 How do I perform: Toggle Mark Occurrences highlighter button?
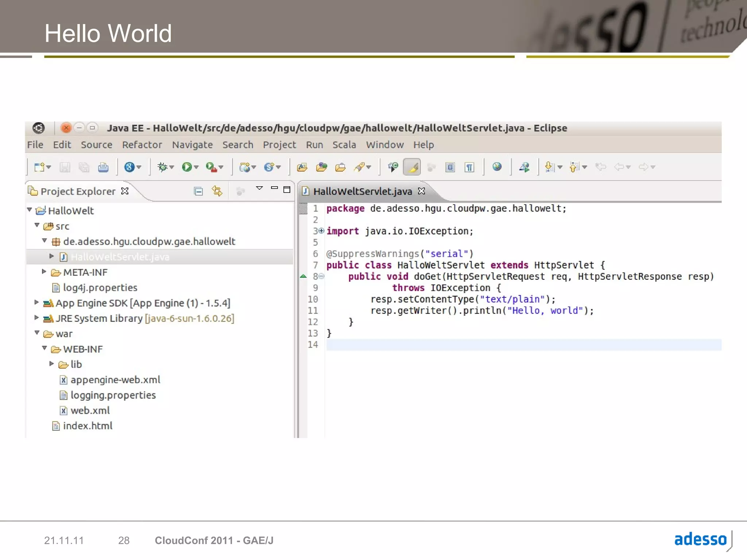pos(412,167)
